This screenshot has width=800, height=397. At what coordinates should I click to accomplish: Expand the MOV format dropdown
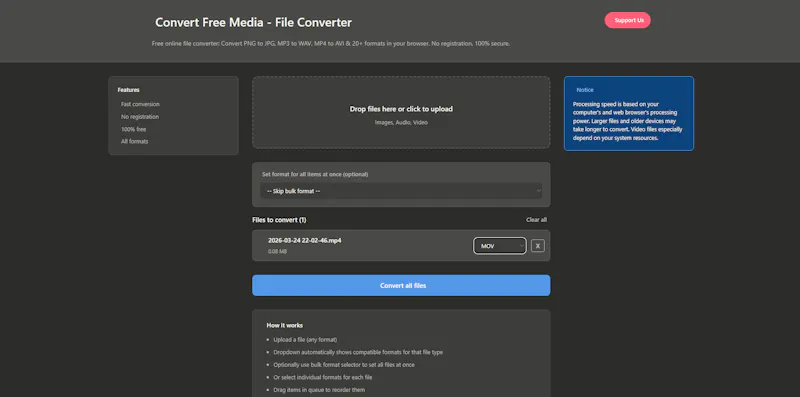tap(499, 246)
